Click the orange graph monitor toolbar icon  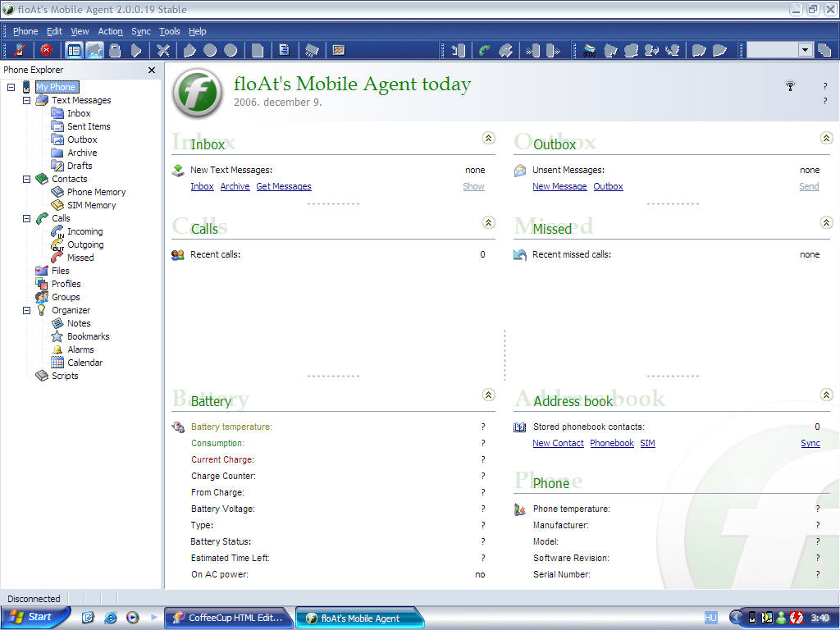coord(338,50)
